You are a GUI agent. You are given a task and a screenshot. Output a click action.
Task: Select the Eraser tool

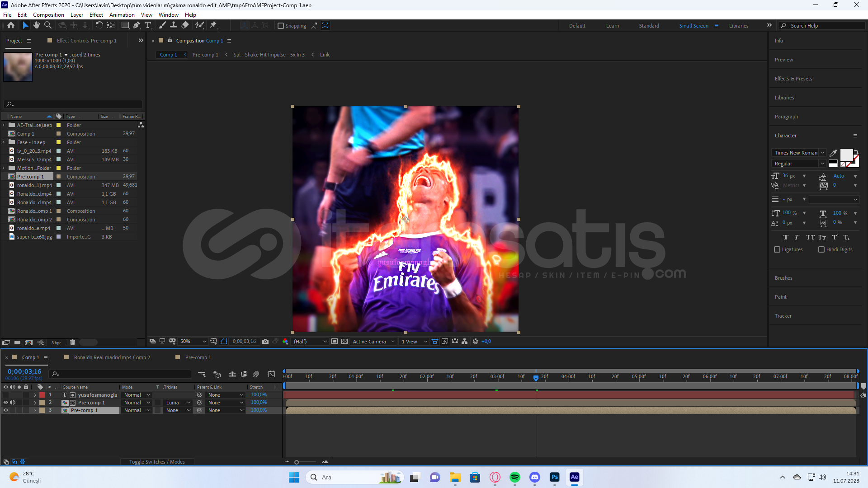pos(185,25)
